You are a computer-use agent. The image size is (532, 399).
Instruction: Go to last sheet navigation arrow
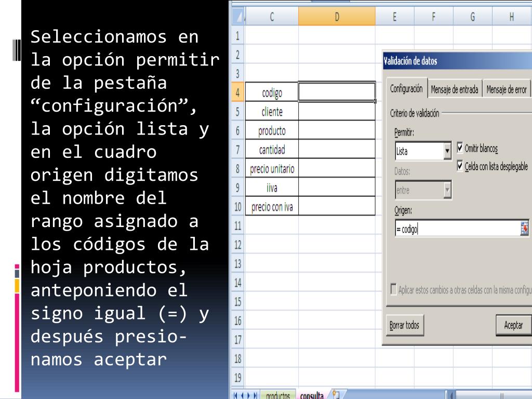(x=255, y=395)
